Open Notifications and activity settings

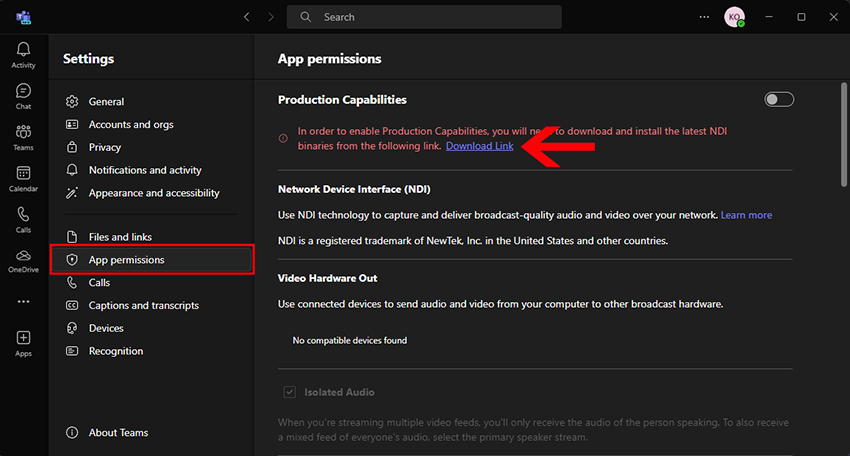[x=144, y=170]
